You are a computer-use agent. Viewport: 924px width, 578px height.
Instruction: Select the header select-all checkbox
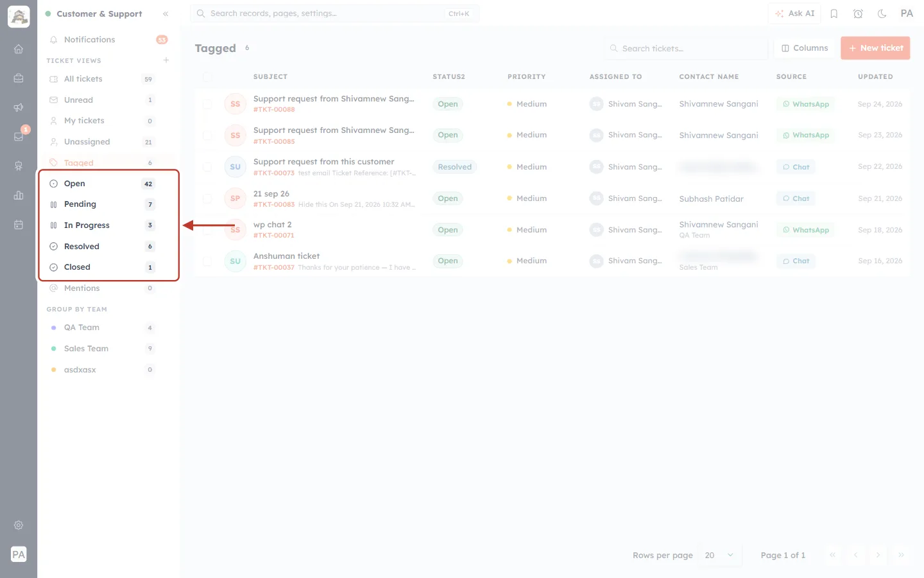(207, 77)
